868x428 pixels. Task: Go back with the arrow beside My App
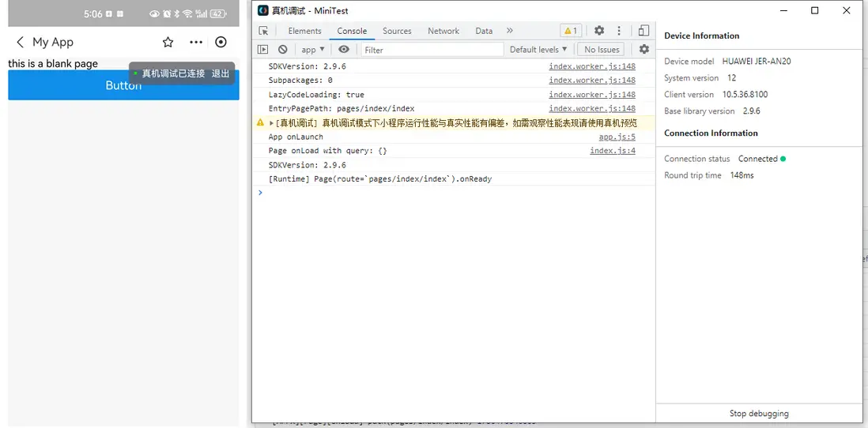click(21, 42)
